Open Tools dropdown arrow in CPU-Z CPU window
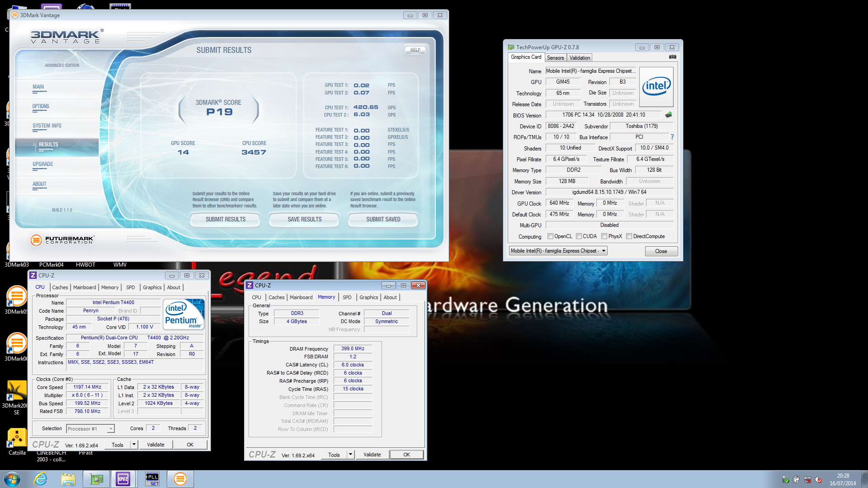Viewport: 868px width, 488px height. (134, 445)
